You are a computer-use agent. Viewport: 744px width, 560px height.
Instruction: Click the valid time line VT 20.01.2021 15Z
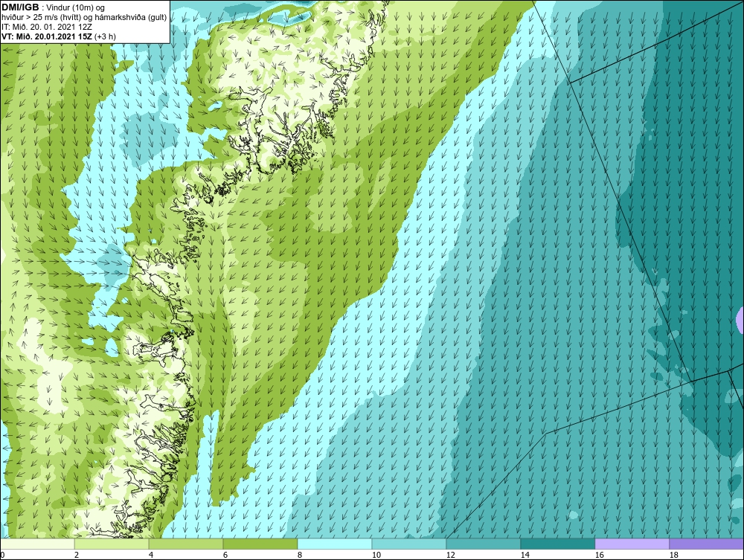[x=58, y=36]
